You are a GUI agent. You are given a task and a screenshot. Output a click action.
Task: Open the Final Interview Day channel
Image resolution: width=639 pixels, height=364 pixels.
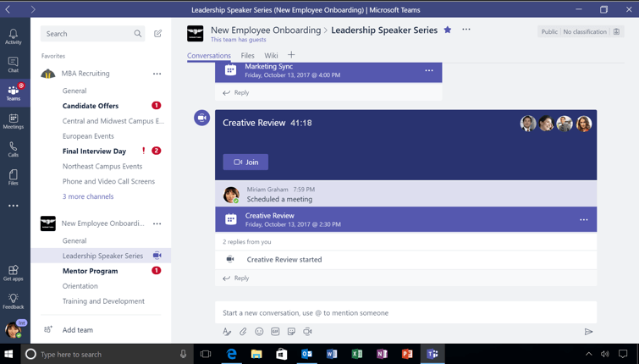tap(94, 152)
